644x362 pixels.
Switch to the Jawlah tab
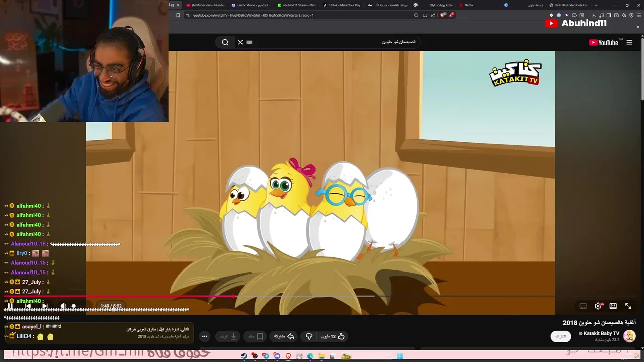point(387,5)
